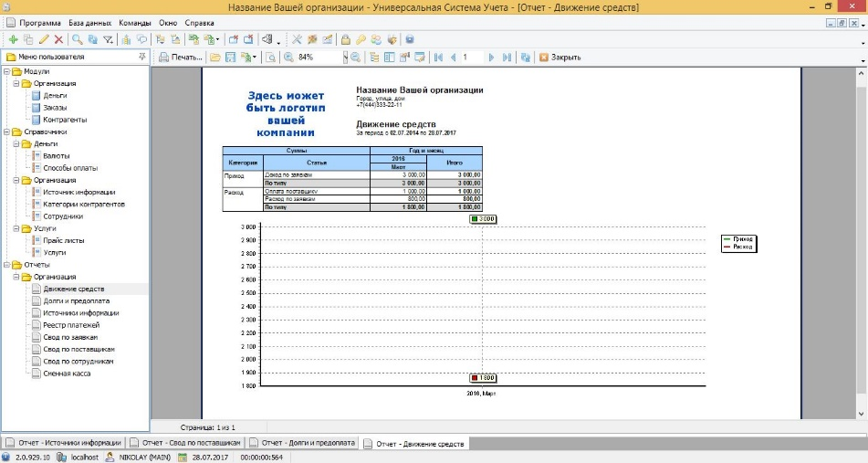Click the red 1800 data label on the chart
The image size is (868, 463).
483,378
